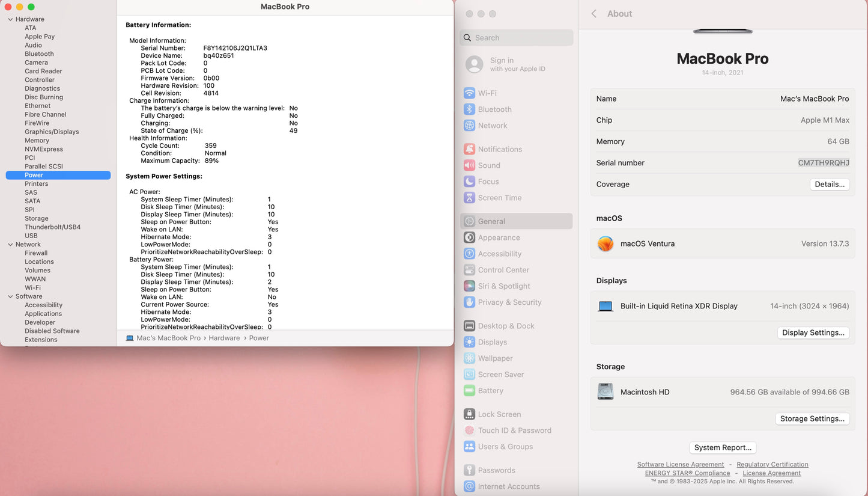Open the Wi-Fi settings icon
868x496 pixels.
(x=469, y=93)
